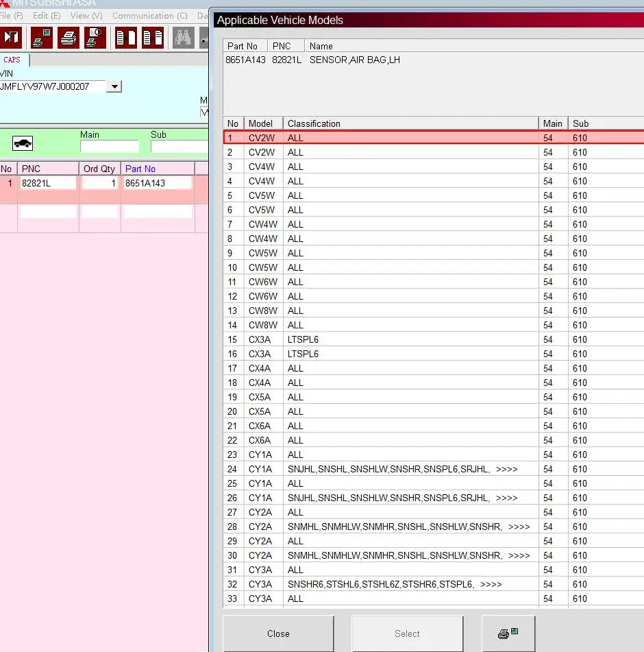Expand the >>>> classification in row 24 CY1A
644x652 pixels.
[x=506, y=469]
